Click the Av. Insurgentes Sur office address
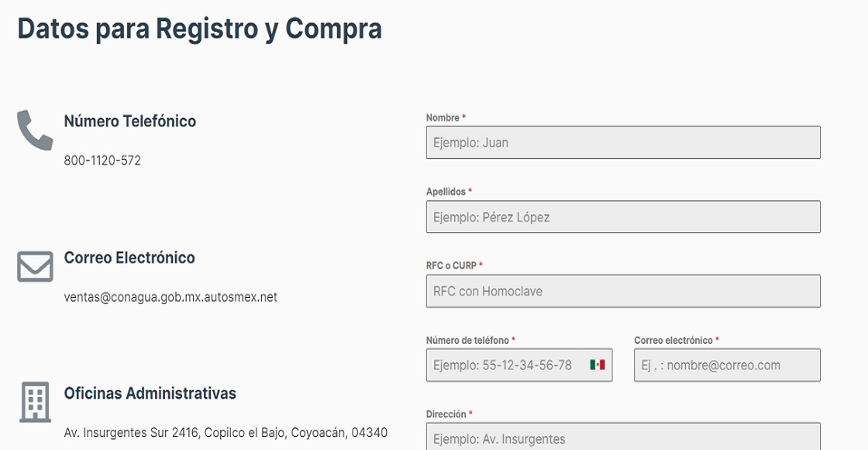 (226, 432)
